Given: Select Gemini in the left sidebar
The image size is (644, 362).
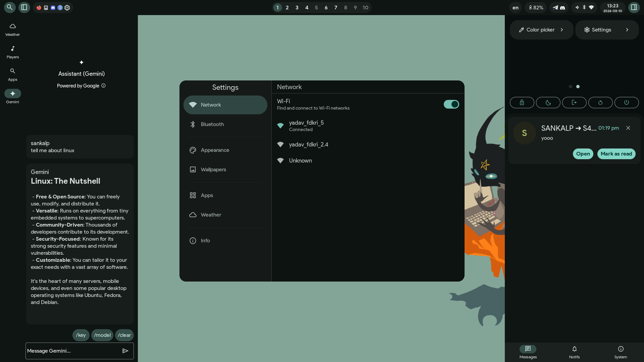Looking at the screenshot, I should click(x=12, y=97).
